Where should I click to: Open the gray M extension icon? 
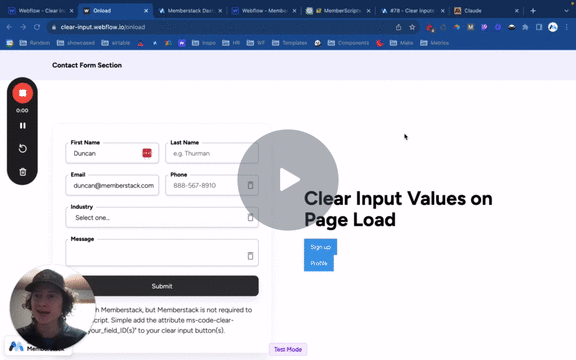471,27
